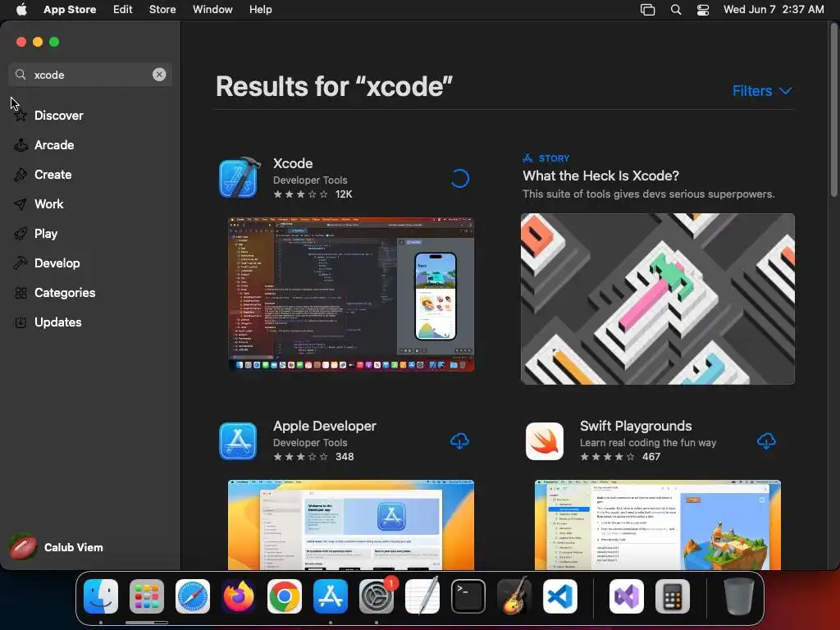Launch Visual Studio Code from the dock
The height and width of the screenshot is (630, 840).
click(559, 596)
